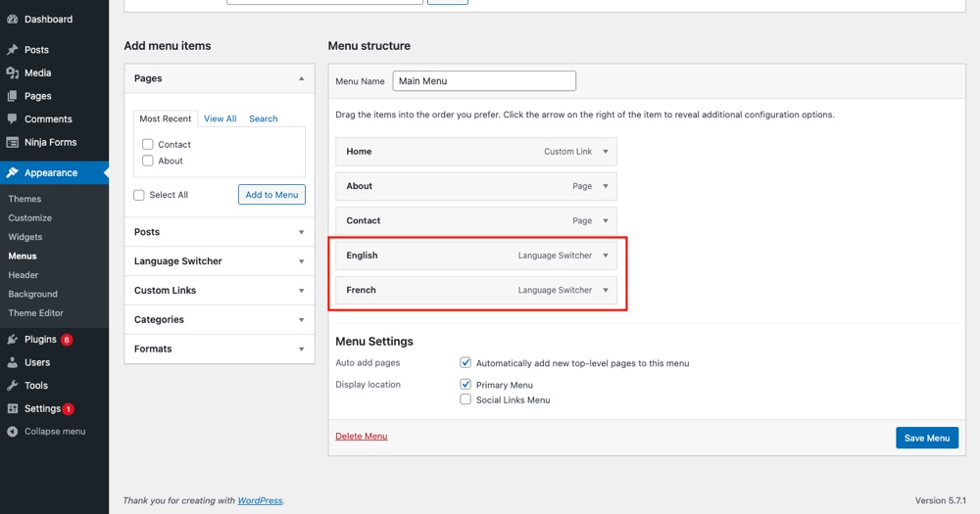980x514 pixels.
Task: Open Customize in the Appearance submenu
Action: pos(30,218)
